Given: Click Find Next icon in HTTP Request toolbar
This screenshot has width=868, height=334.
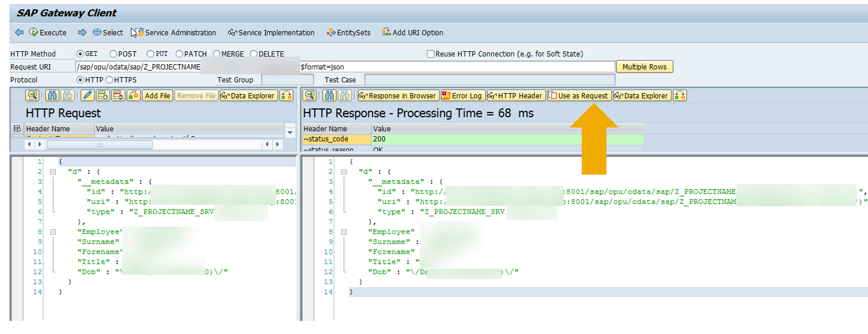Looking at the screenshot, I should (67, 96).
